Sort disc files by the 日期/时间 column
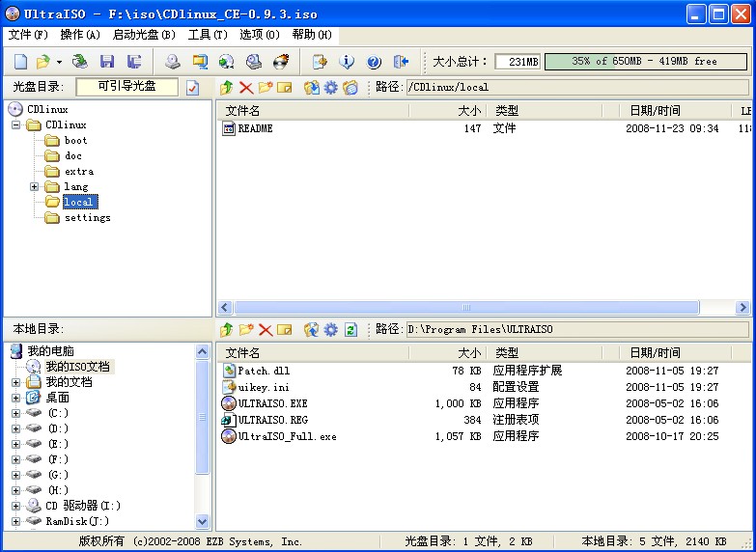Screen dimensions: 756x552 click(675, 111)
